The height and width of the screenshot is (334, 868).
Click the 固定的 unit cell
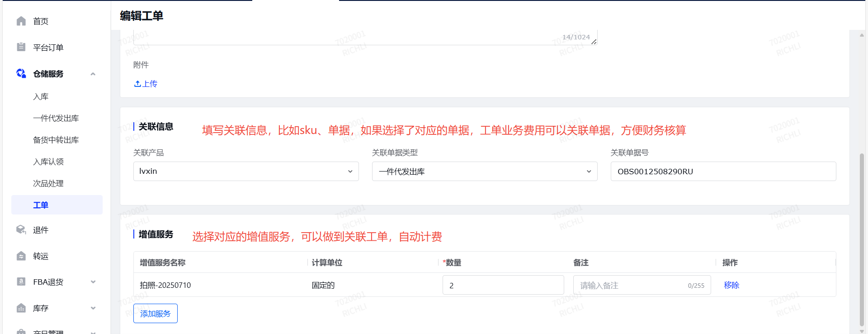pos(323,285)
